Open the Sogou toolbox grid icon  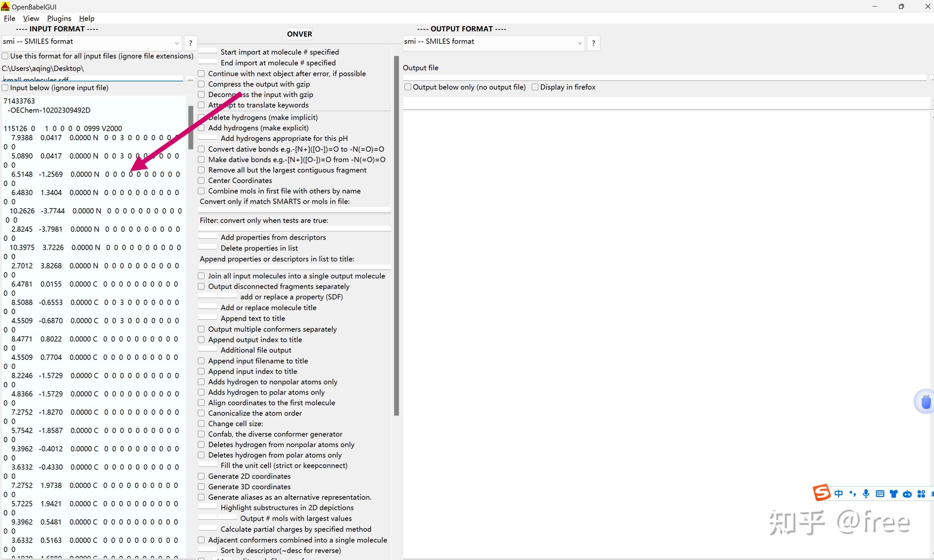click(x=921, y=493)
